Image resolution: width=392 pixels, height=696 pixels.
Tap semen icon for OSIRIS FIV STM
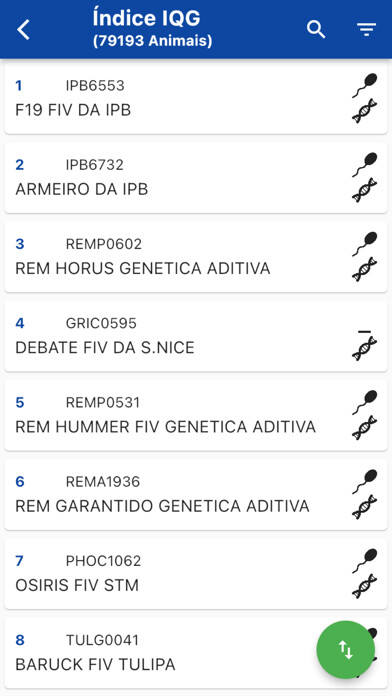[x=365, y=561]
